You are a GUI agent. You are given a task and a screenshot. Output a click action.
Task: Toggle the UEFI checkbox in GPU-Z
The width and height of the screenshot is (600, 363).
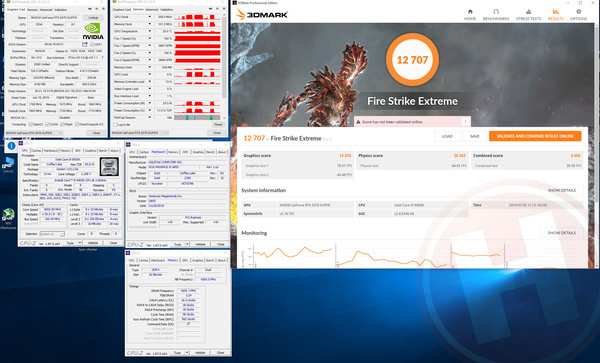pyautogui.click(x=92, y=44)
